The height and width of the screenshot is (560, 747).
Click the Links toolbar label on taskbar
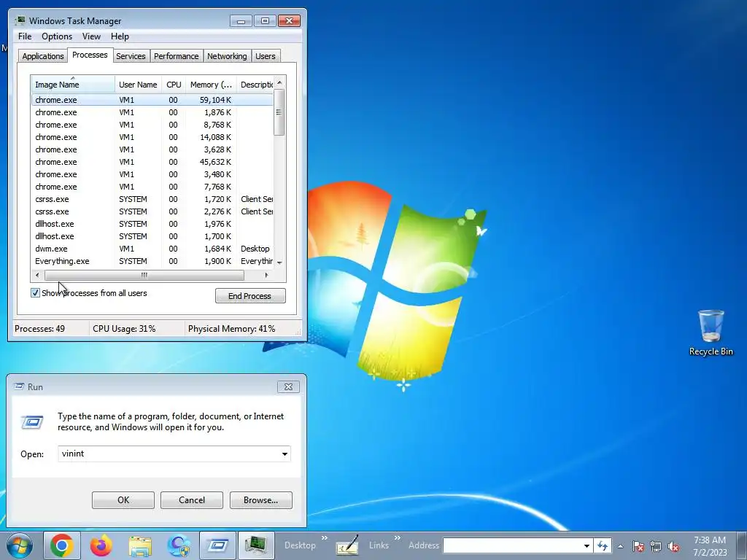point(379,545)
